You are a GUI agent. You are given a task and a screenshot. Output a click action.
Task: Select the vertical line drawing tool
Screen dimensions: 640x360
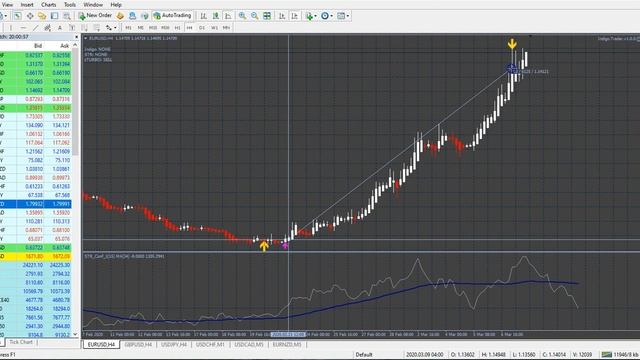(x=11, y=28)
